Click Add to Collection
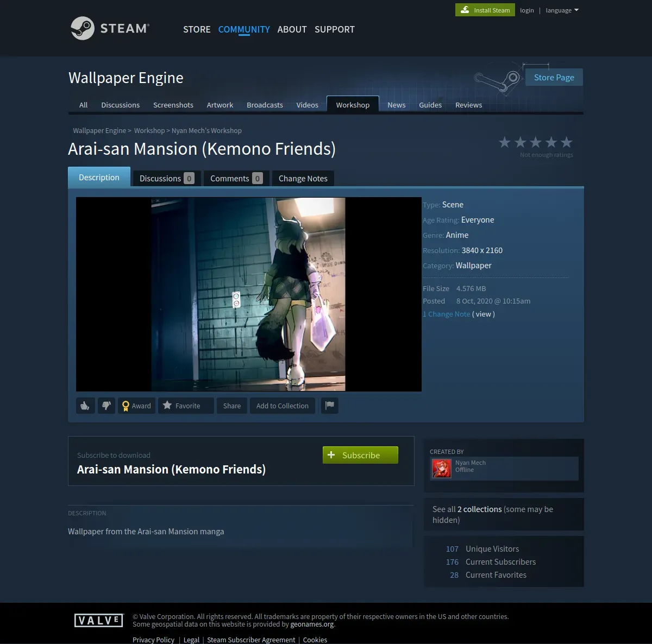This screenshot has height=644, width=652. (283, 406)
